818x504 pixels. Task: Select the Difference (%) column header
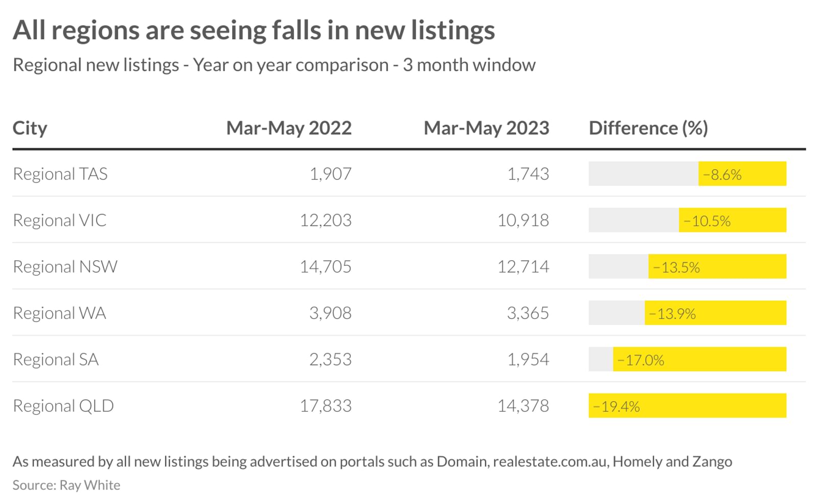648,128
